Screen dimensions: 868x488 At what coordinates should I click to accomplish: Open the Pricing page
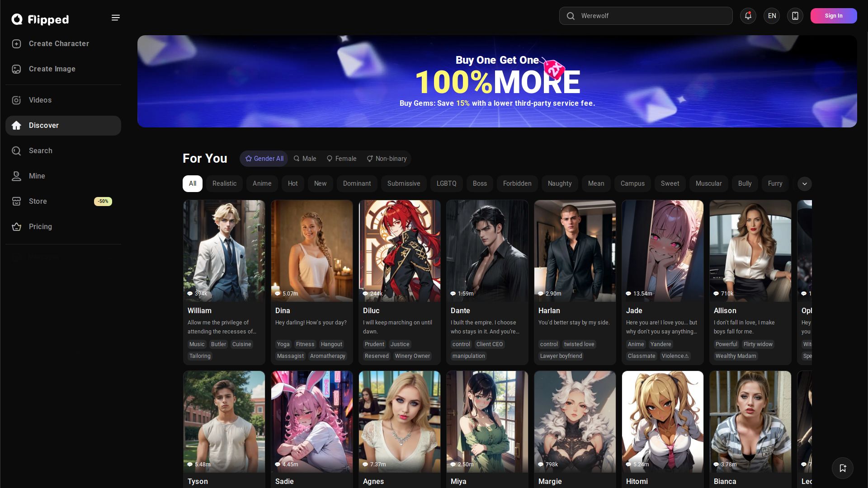tap(40, 227)
